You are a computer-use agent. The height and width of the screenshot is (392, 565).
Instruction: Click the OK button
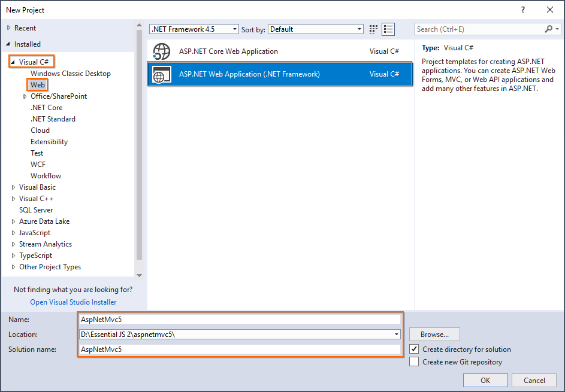[x=485, y=380]
